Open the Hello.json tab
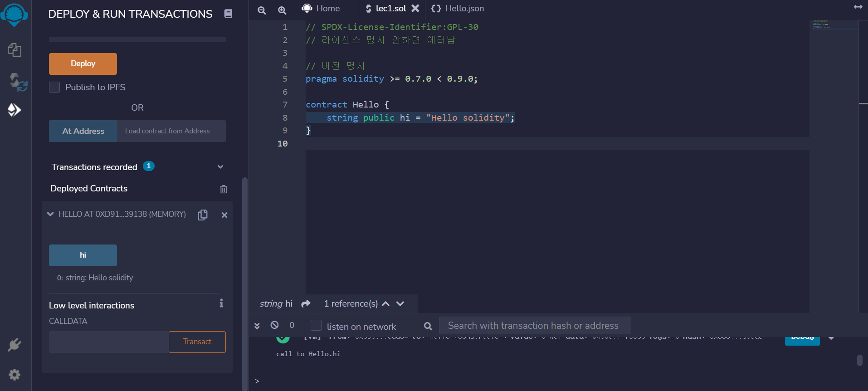 click(458, 8)
